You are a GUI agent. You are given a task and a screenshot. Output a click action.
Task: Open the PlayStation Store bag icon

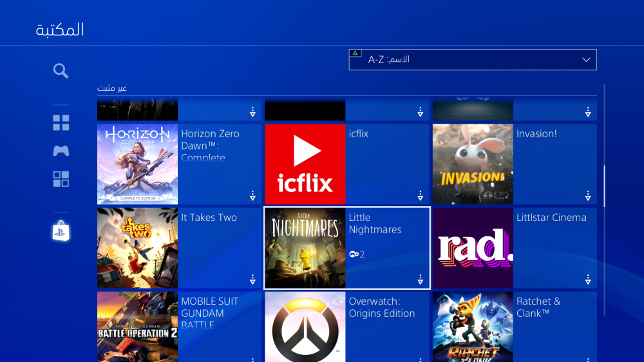click(61, 231)
